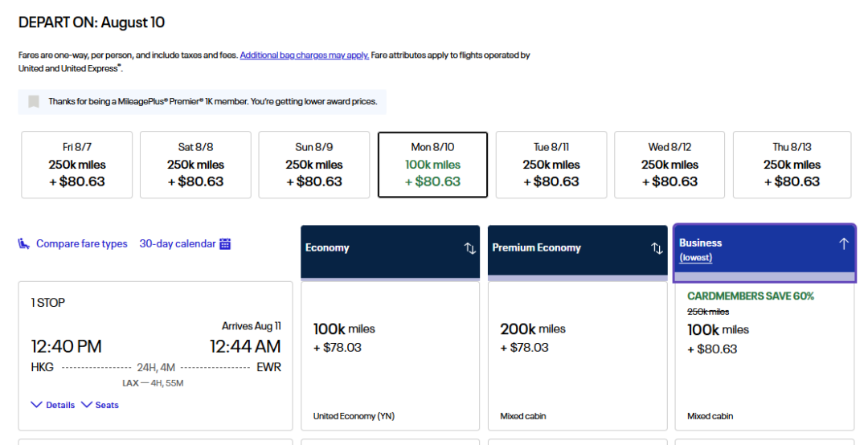Select the Thu 8/13 date tab
Viewport: 868px width, 445px height.
792,165
